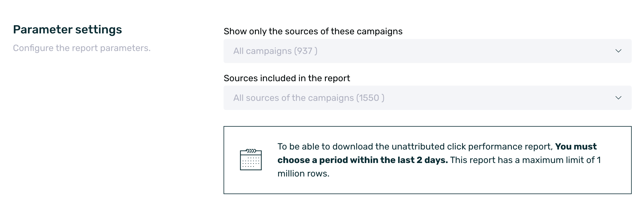The image size is (644, 224).
Task: Click the binding rings atop the calendar icon
Action: tap(251, 151)
